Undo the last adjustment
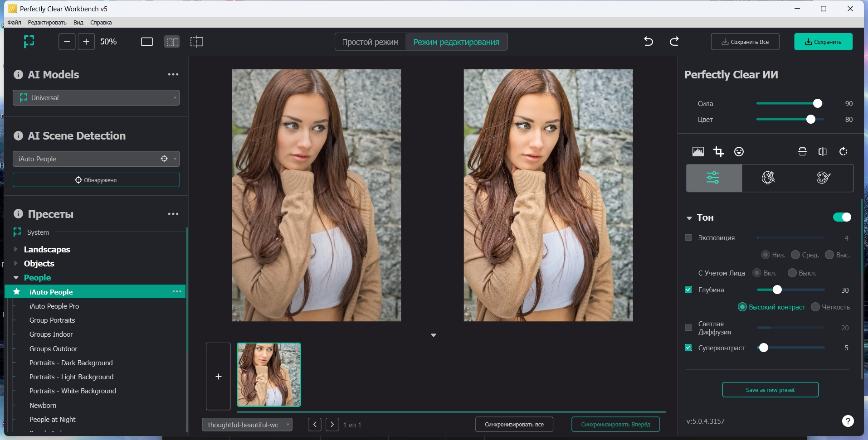 click(649, 42)
